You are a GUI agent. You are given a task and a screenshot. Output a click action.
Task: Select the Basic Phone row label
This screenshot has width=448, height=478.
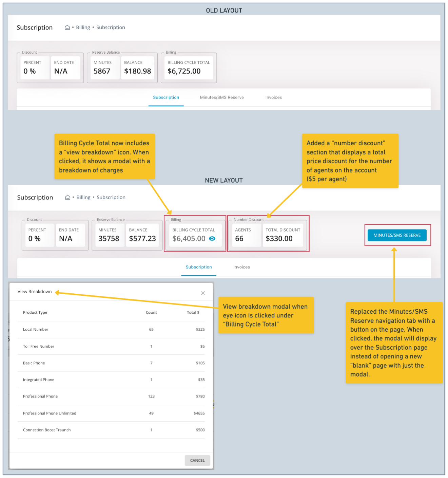click(34, 363)
